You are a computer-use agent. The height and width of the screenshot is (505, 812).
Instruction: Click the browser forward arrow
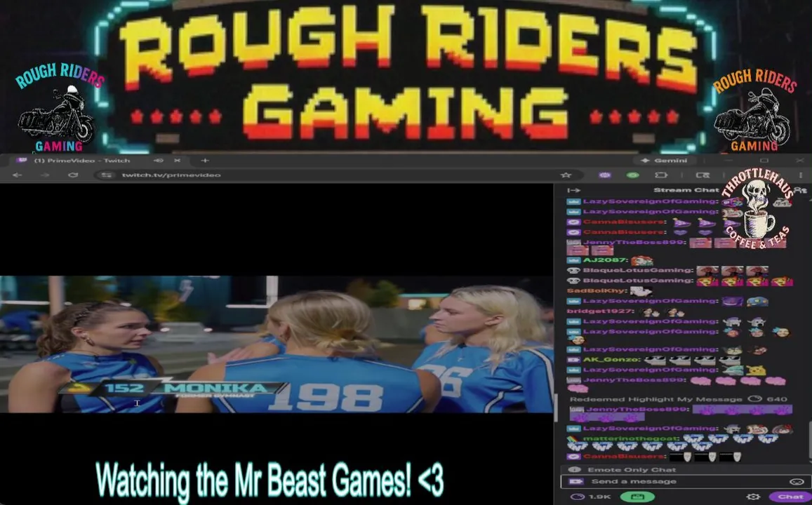45,175
